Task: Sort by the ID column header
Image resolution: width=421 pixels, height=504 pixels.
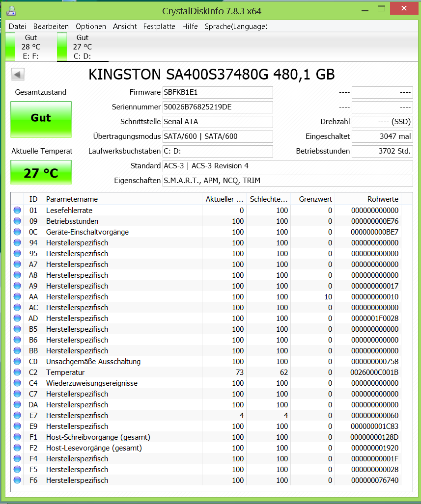Action: 33,199
